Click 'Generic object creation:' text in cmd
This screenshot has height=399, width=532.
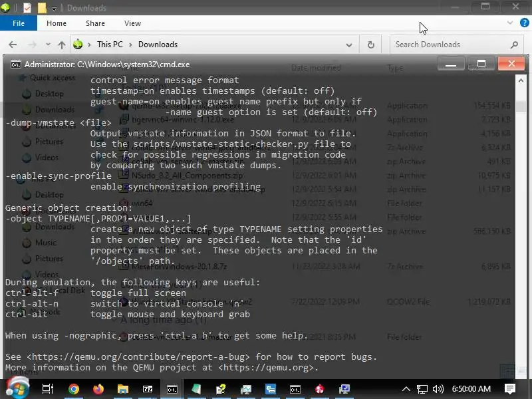pos(69,207)
